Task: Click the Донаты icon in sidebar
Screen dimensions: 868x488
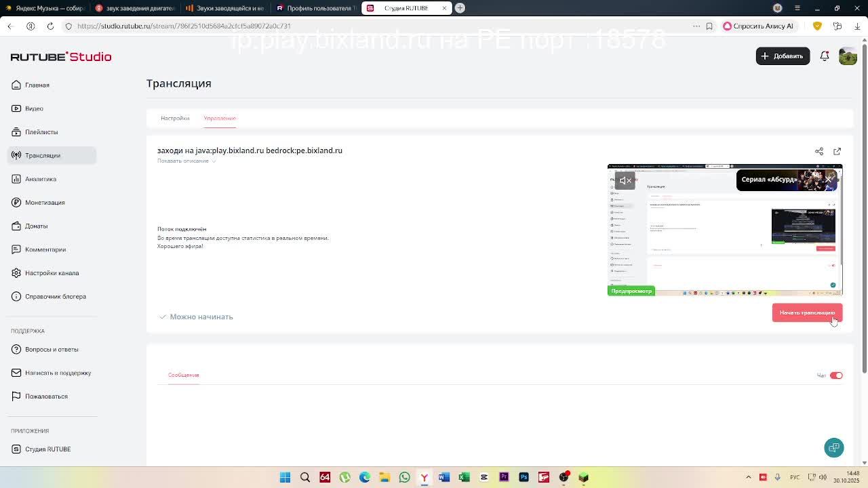Action: 16,226
